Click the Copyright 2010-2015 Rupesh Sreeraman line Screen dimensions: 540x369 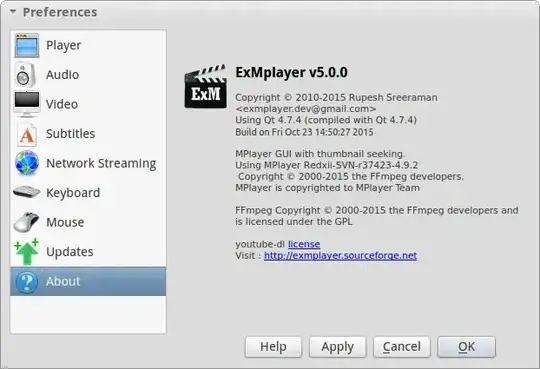tap(336, 98)
